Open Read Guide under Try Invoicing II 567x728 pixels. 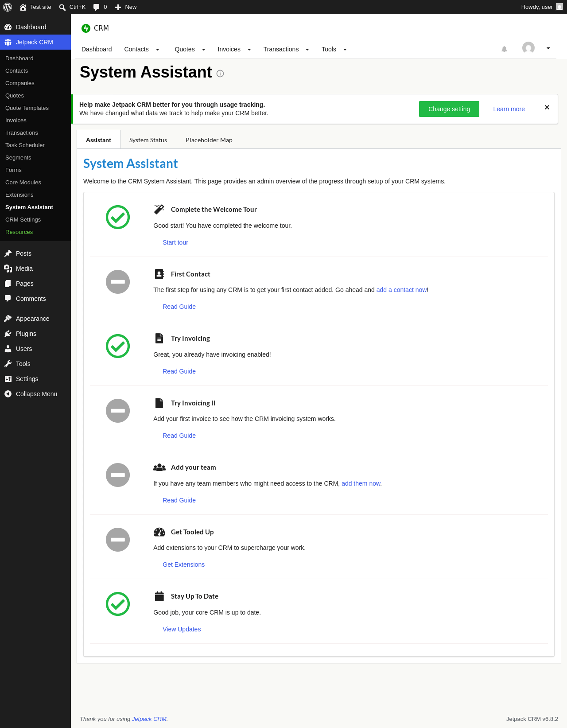click(x=179, y=436)
